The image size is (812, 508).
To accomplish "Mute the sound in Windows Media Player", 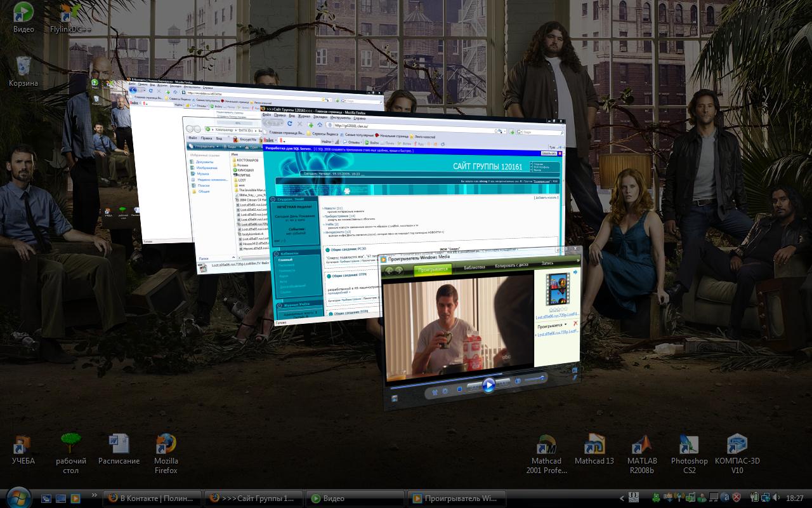I will 518,380.
